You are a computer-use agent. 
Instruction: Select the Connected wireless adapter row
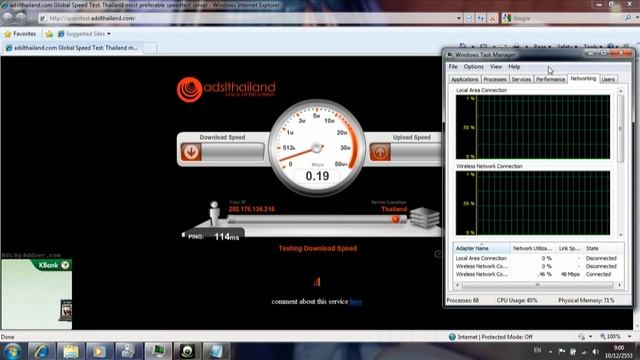[538, 274]
